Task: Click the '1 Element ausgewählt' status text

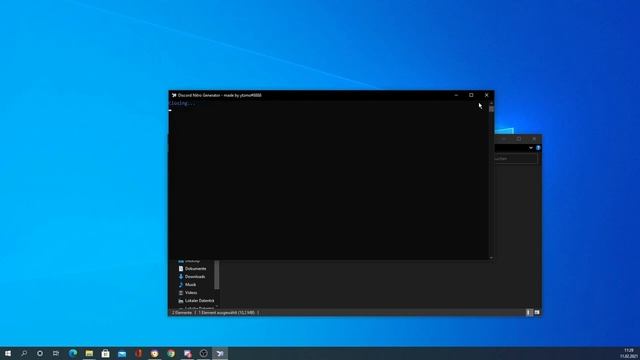Action: 227,313
